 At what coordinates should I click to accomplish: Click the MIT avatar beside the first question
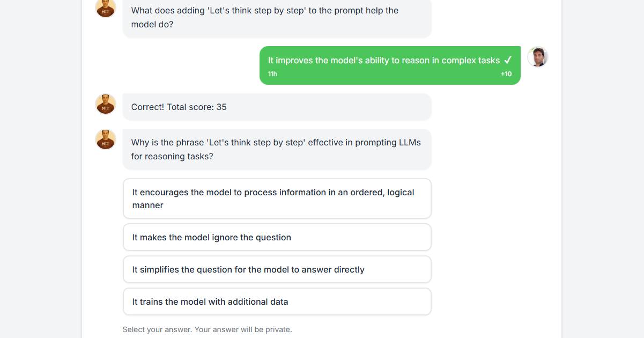click(106, 8)
